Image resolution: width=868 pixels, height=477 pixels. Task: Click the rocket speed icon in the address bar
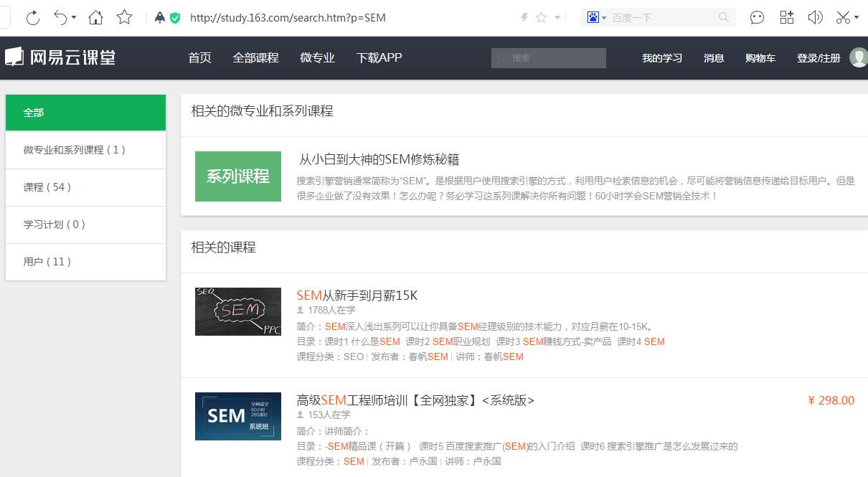pyautogui.click(x=160, y=17)
